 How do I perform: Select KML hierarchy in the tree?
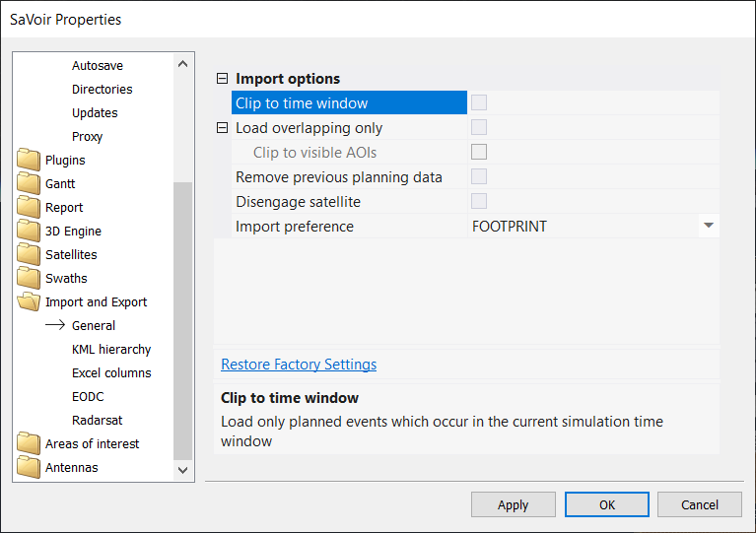pos(111,350)
